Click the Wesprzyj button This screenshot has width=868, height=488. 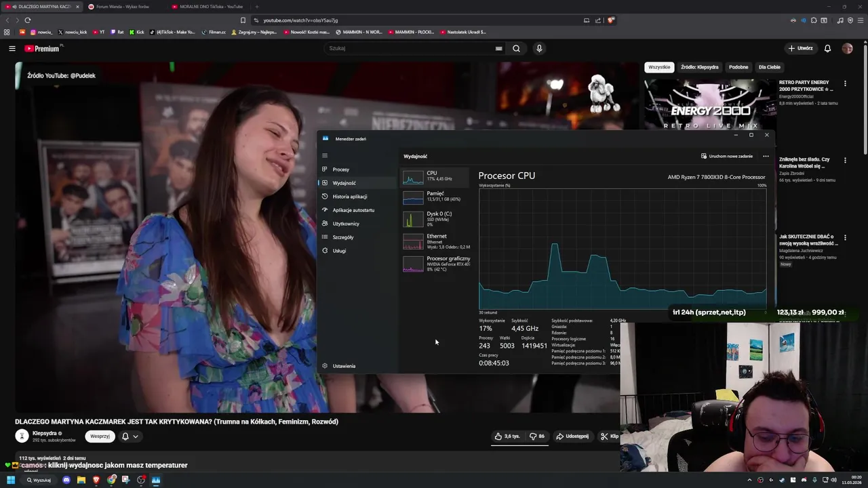pyautogui.click(x=100, y=436)
